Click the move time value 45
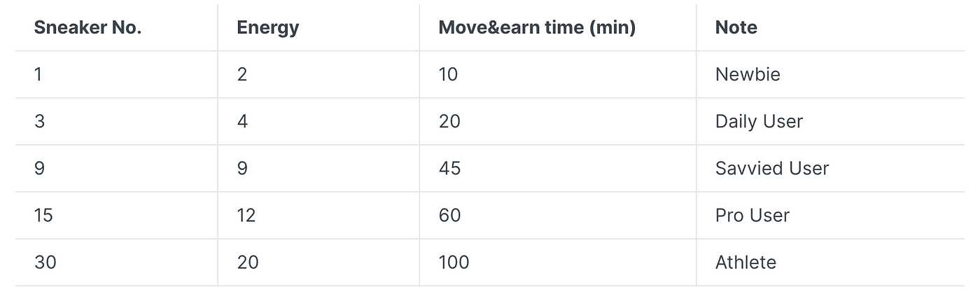 [449, 168]
